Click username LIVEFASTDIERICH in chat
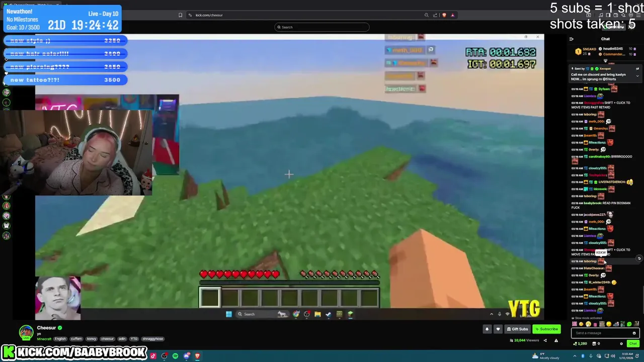Image resolution: width=644 pixels, height=362 pixels. pos(612,182)
